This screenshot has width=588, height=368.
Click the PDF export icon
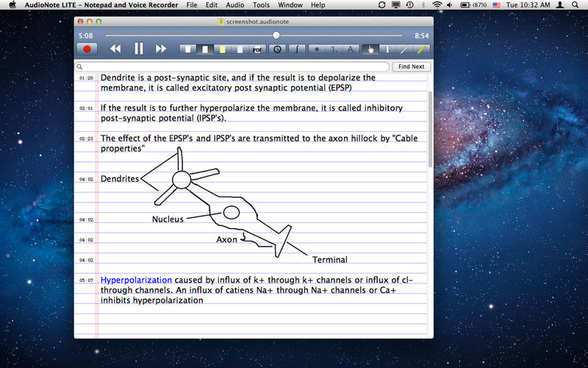click(x=257, y=49)
